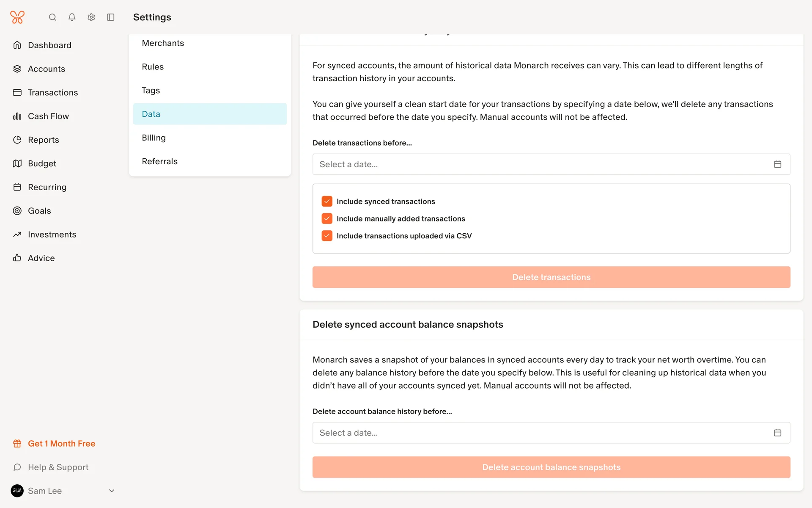Open Investments in the sidebar
This screenshot has width=812, height=508.
(52, 235)
